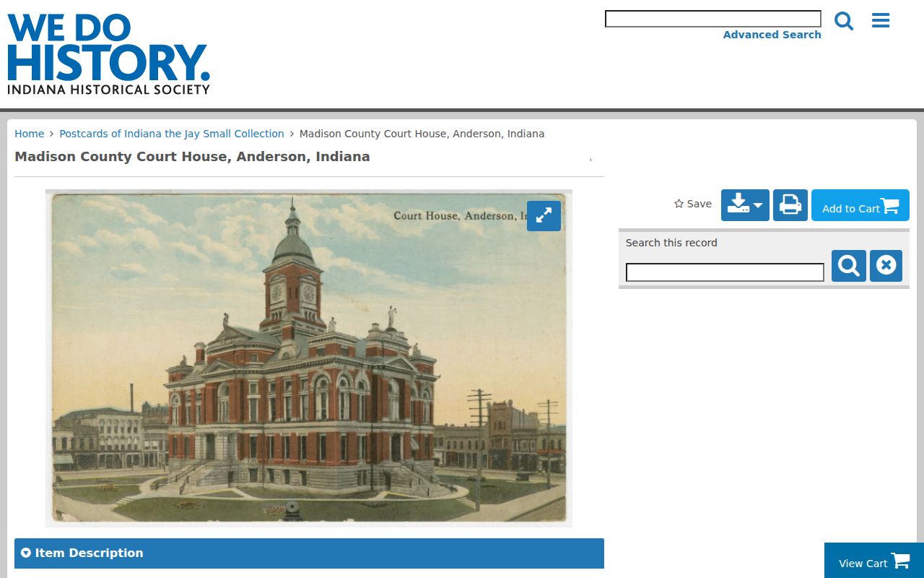924x578 pixels.
Task: Run the search-this-record magnifier button
Action: coord(849,266)
